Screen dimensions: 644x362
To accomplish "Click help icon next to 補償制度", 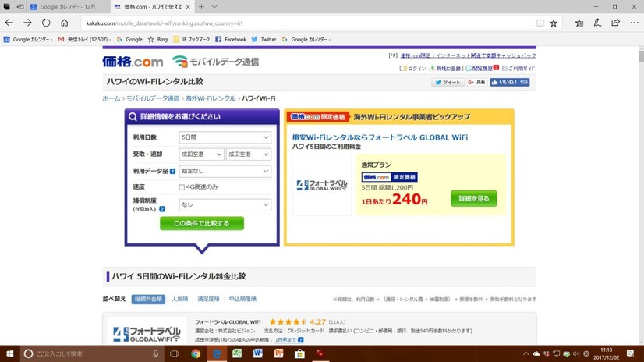I will [x=162, y=209].
